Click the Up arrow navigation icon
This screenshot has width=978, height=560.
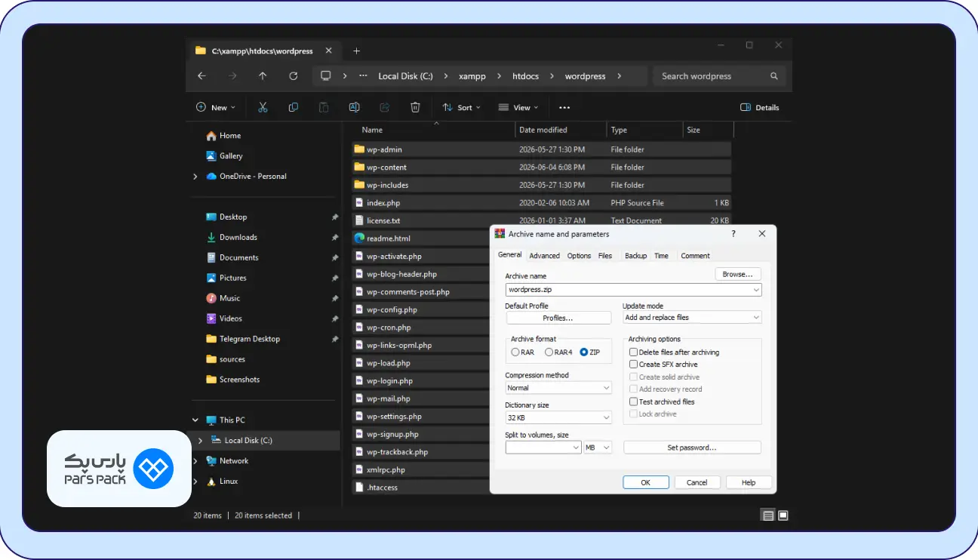[x=263, y=76]
